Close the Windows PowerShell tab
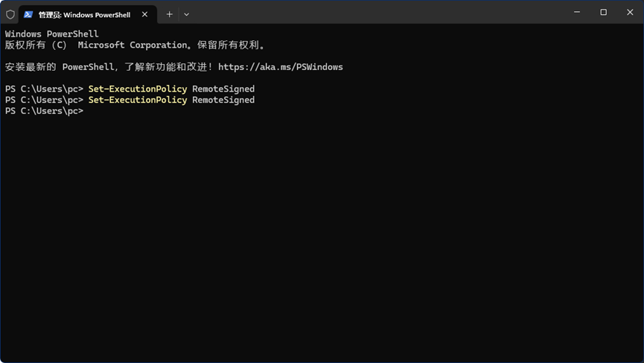Screen dimensions: 644x363 (144, 14)
